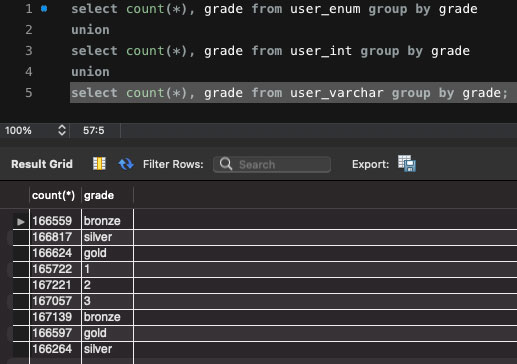Place cursor on user_enum in line 1
The image size is (517, 364).
325,9
